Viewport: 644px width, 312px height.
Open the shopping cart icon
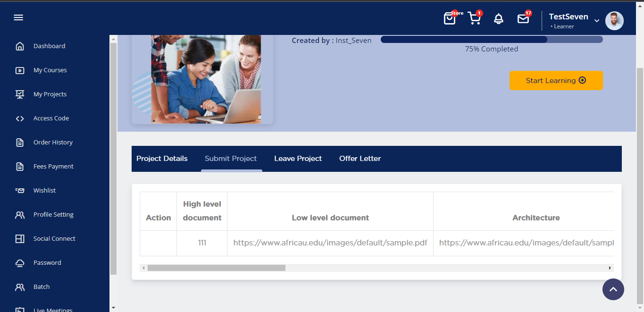[x=474, y=19]
